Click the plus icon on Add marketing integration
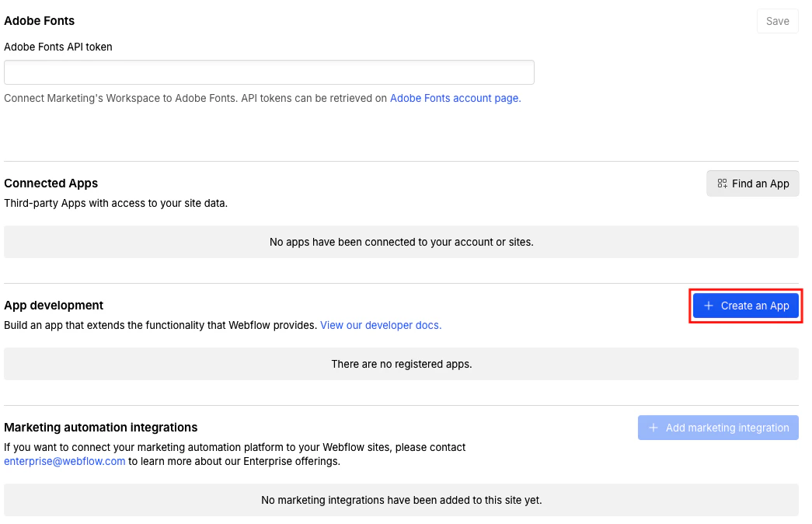Screen dimensions: 812x524 (x=653, y=428)
